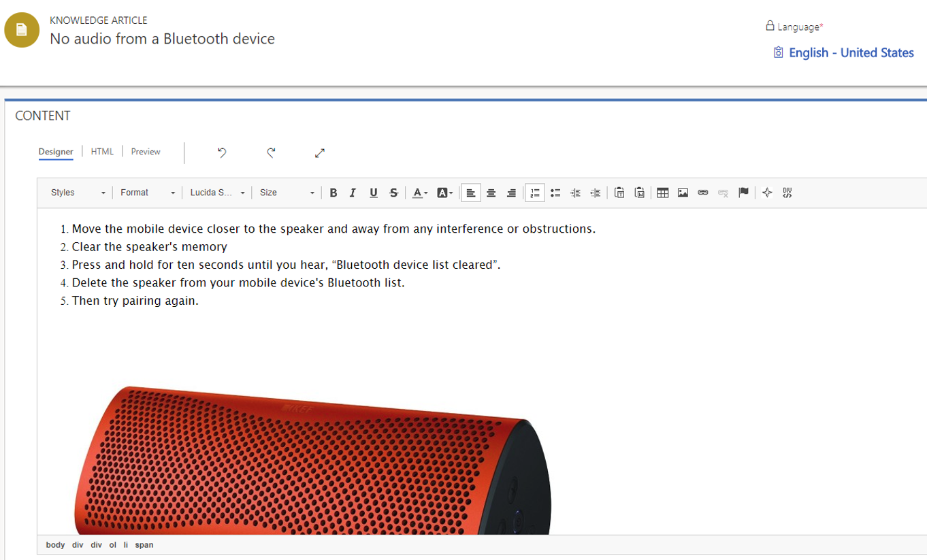Open the background color picker
Image resolution: width=927 pixels, height=560 pixels.
point(444,193)
